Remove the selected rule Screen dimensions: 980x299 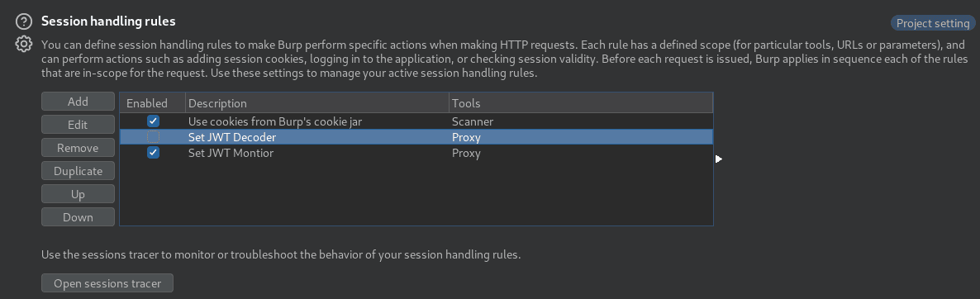click(78, 148)
